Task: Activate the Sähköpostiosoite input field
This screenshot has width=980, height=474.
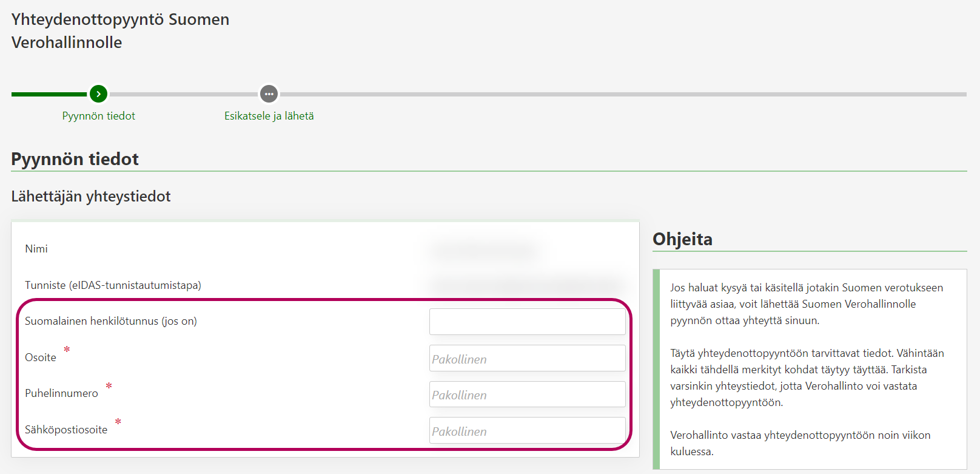Action: coord(527,430)
